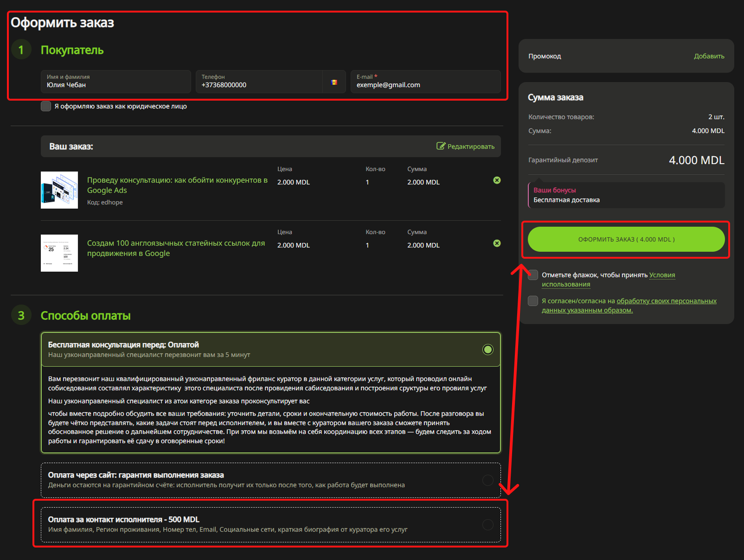The height and width of the screenshot is (560, 744).
Task: Select pay for contractor contact 500 MDL
Action: [487, 525]
